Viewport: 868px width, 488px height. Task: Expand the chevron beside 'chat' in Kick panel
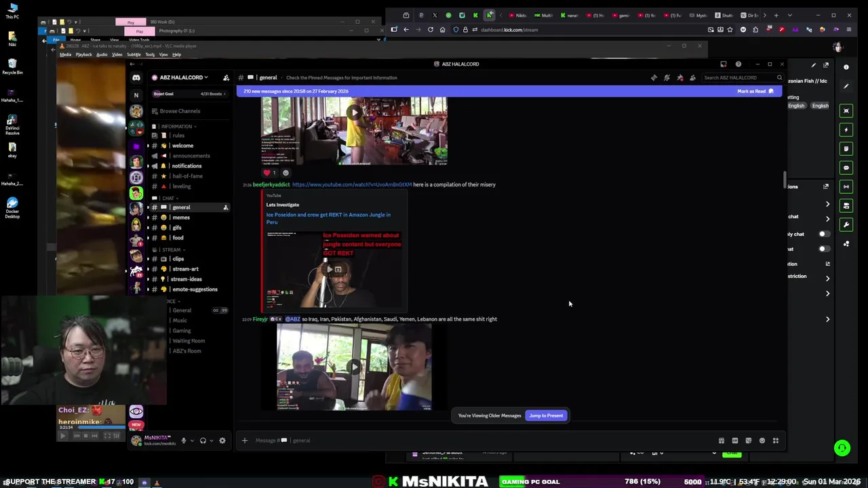[x=827, y=218]
